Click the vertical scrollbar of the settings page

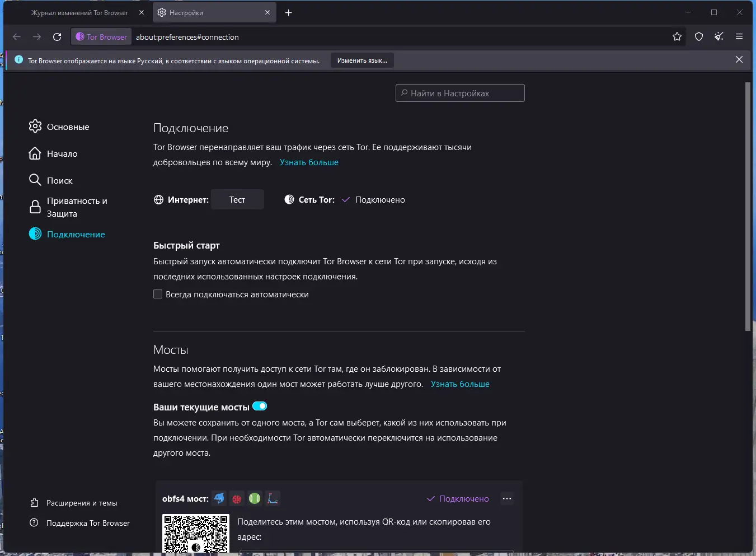tap(748, 207)
